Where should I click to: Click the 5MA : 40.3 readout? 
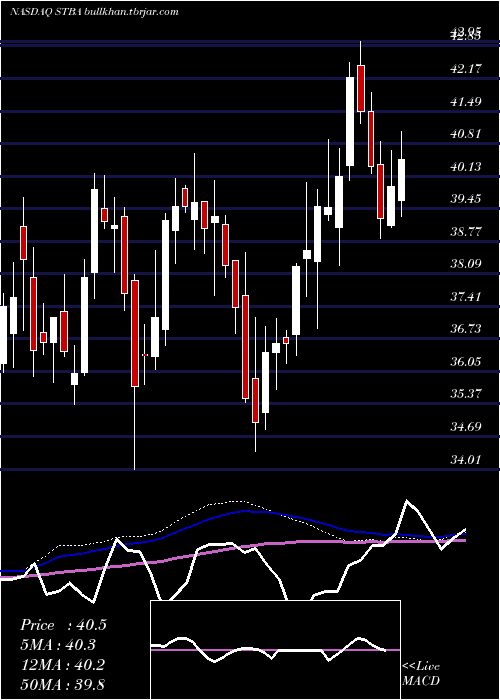click(x=58, y=645)
